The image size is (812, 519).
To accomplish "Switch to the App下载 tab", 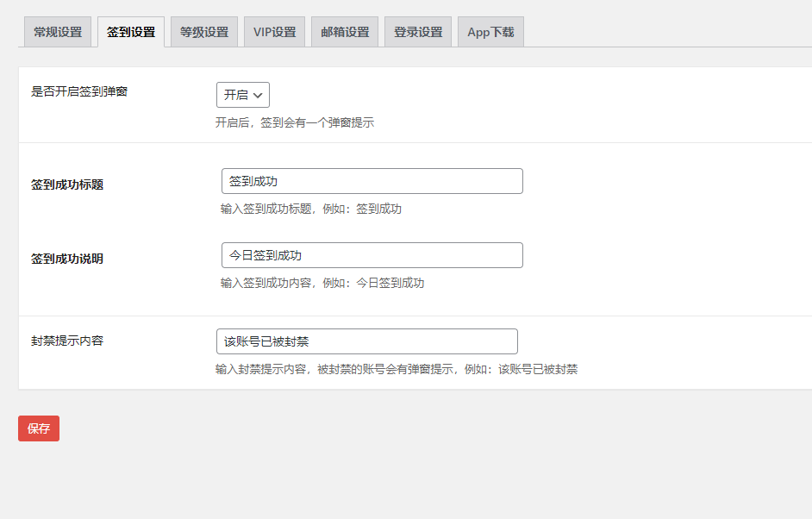I will (490, 30).
